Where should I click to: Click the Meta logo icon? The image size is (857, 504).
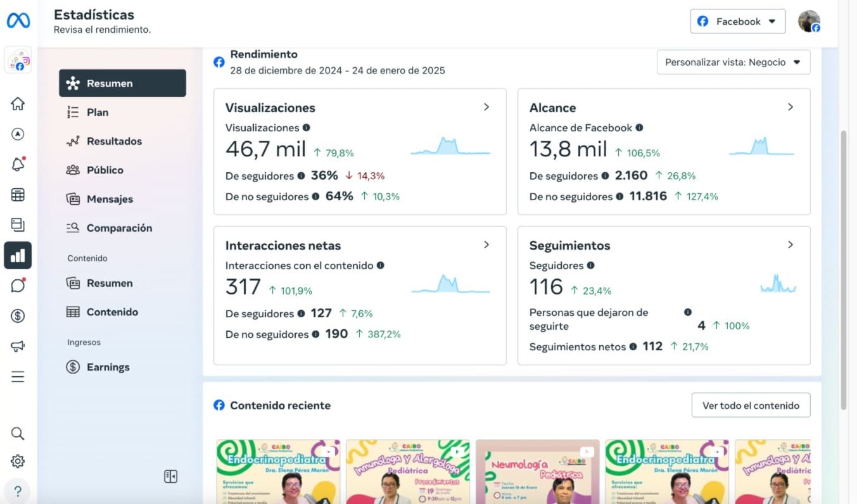pyautogui.click(x=18, y=21)
